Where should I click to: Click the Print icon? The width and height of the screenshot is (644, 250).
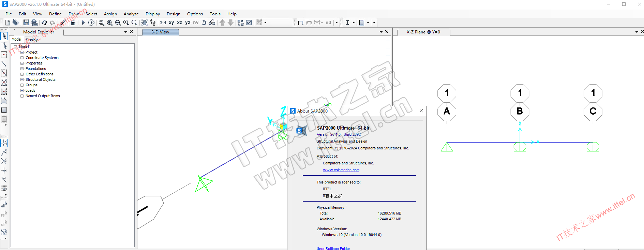click(34, 23)
